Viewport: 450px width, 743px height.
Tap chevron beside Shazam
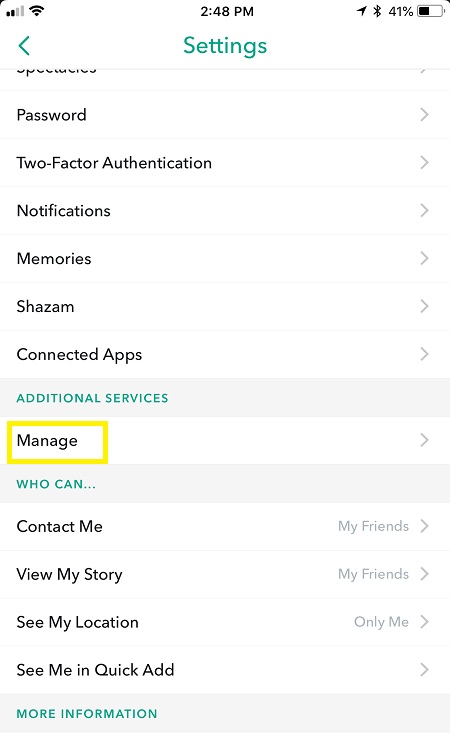click(424, 306)
